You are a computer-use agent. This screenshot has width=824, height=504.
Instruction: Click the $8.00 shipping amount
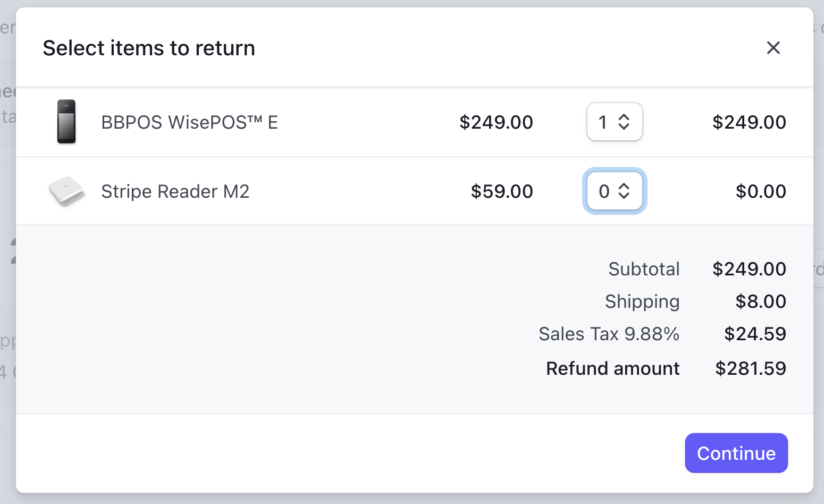point(761,301)
